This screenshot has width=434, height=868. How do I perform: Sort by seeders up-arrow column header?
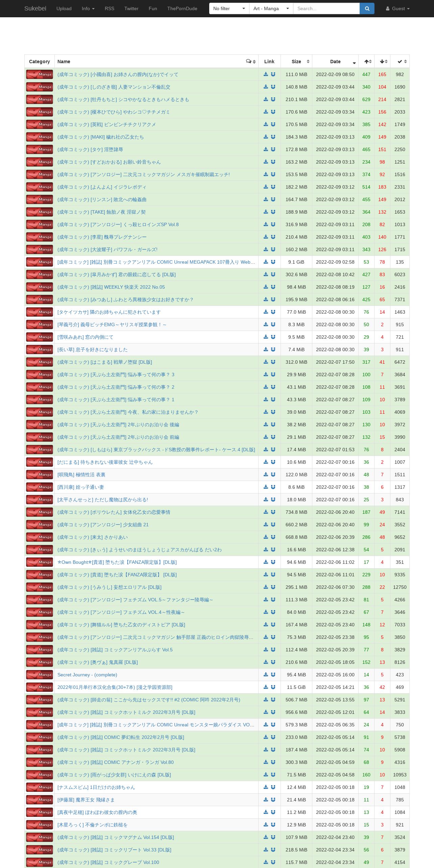pos(366,62)
